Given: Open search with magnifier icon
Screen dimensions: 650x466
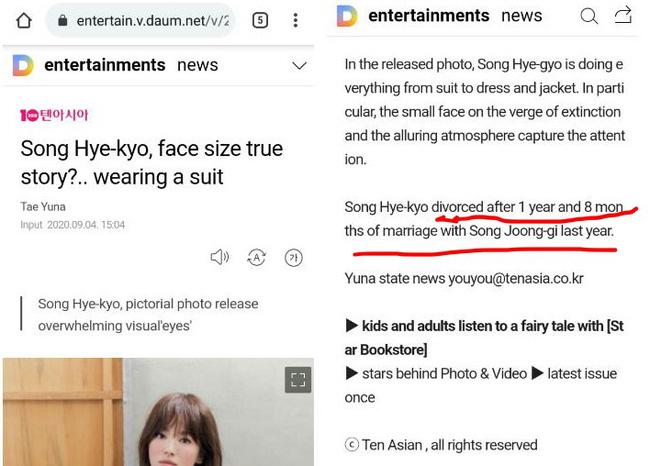Looking at the screenshot, I should pyautogui.click(x=589, y=16).
